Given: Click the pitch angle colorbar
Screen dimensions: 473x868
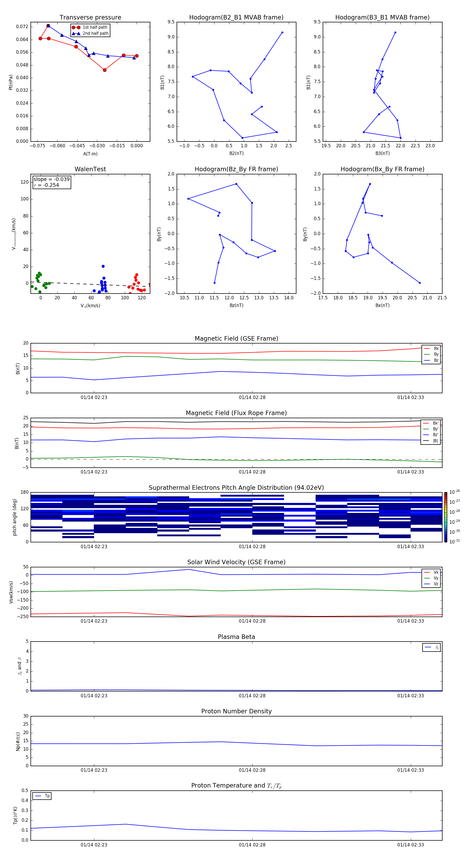Looking at the screenshot, I should (445, 517).
